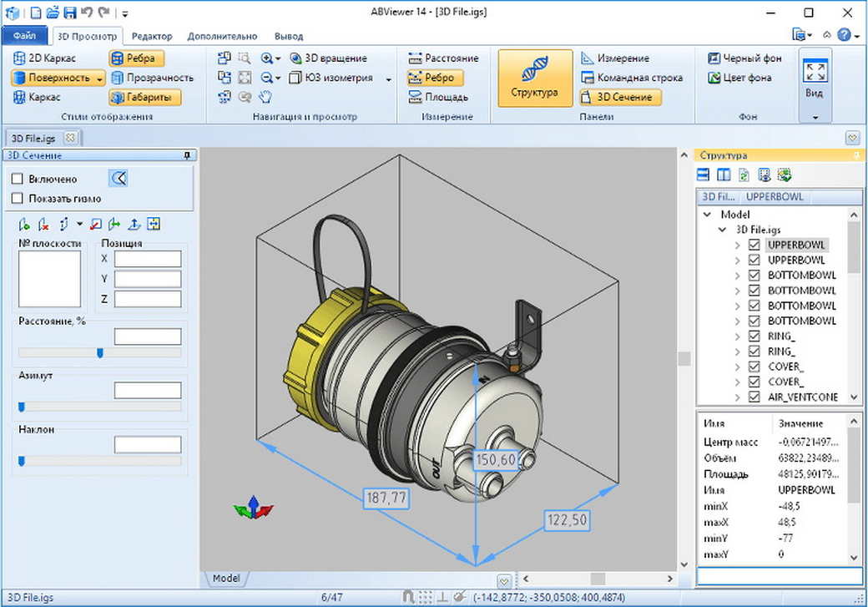Open the view orientation dropdown arrow

pyautogui.click(x=389, y=78)
